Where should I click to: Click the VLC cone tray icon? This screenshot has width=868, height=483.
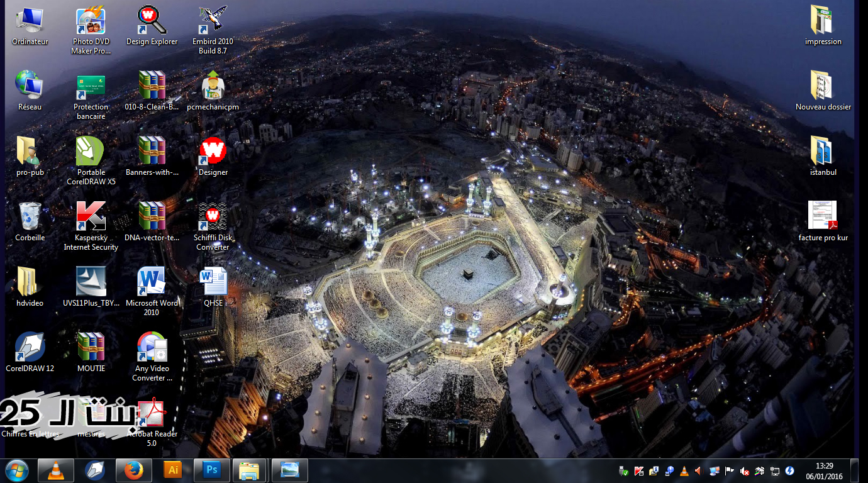[684, 471]
